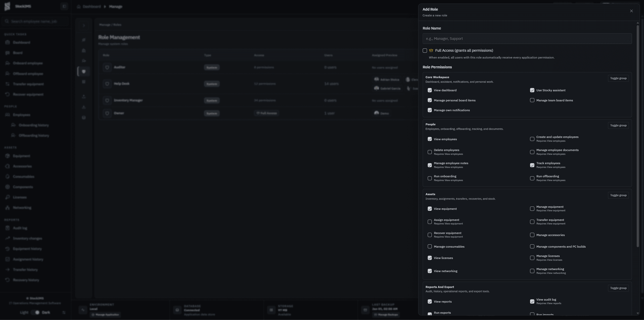The height and width of the screenshot is (320, 644).
Task: Toggle group for Core Workspace
Action: [618, 78]
